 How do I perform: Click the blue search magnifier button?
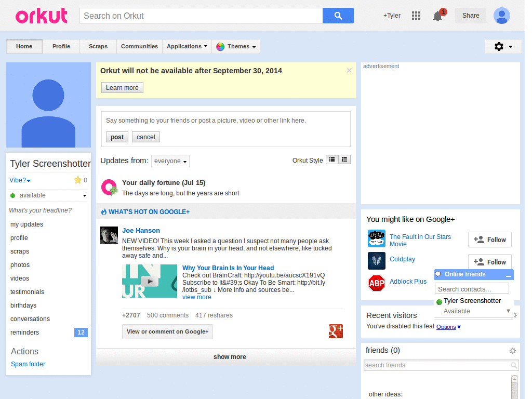tap(338, 16)
